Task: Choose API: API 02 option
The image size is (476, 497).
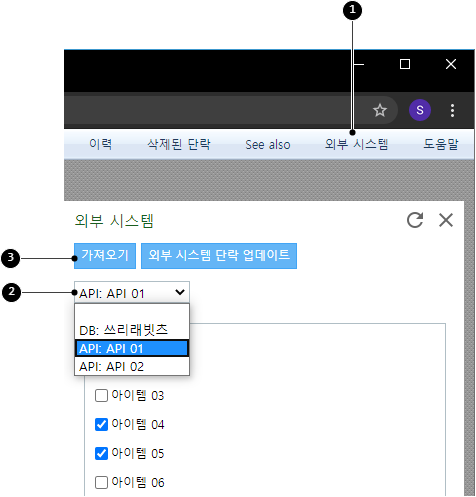Action: (132, 366)
